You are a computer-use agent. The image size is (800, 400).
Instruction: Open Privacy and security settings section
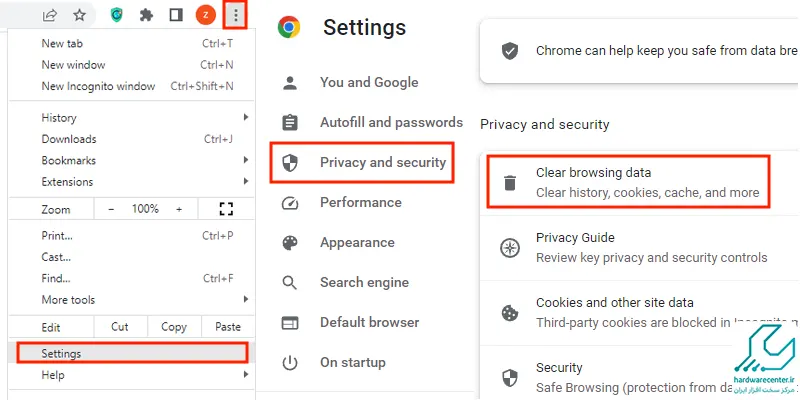tap(362, 163)
